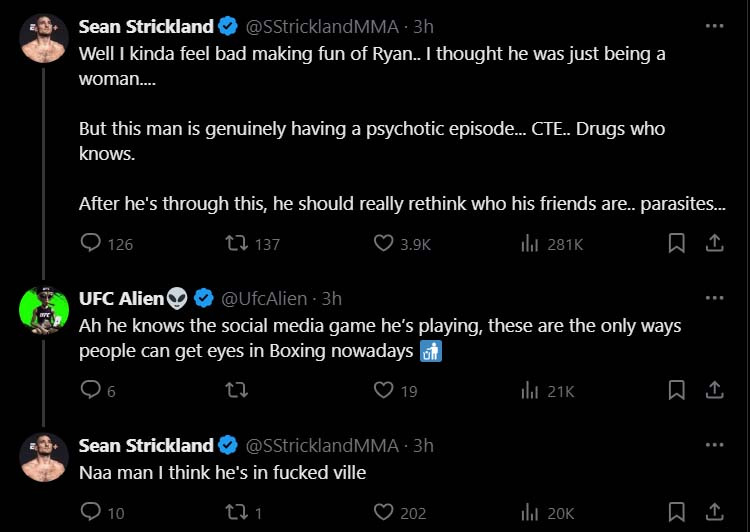
Task: Share the UFC Alien tweet
Action: tap(715, 391)
